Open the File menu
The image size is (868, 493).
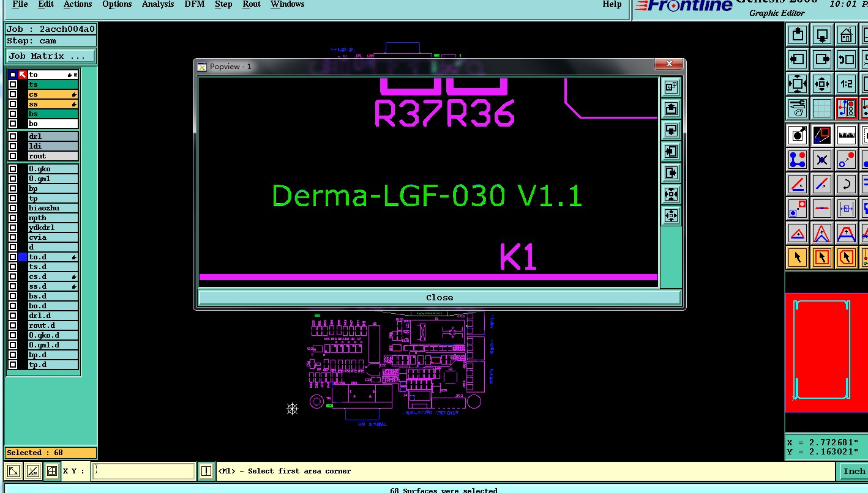click(20, 4)
